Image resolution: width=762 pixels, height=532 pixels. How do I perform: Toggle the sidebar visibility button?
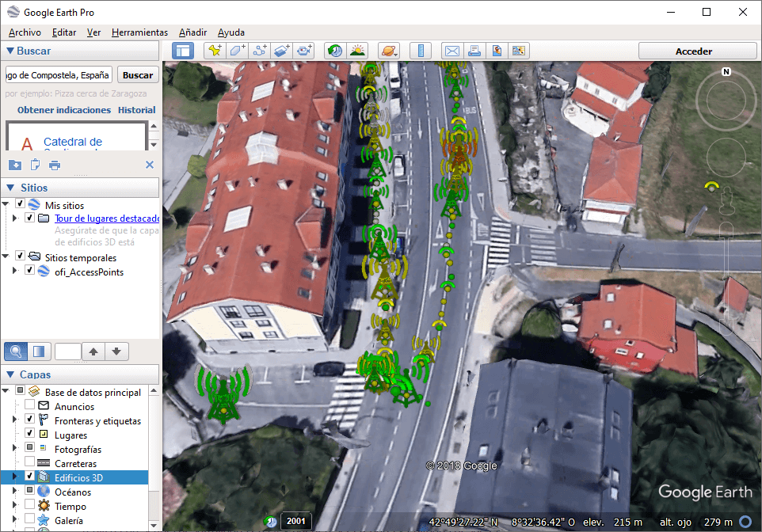(183, 51)
